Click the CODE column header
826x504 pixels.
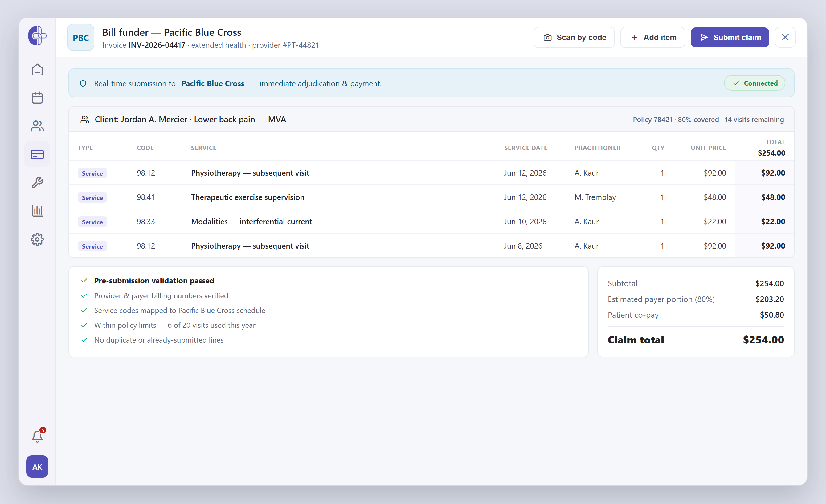145,148
